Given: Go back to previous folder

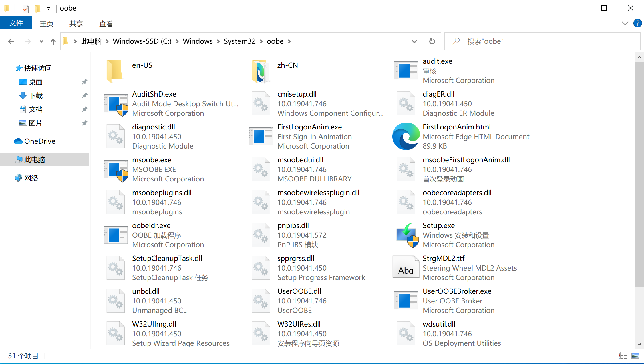Looking at the screenshot, I should click(x=11, y=41).
